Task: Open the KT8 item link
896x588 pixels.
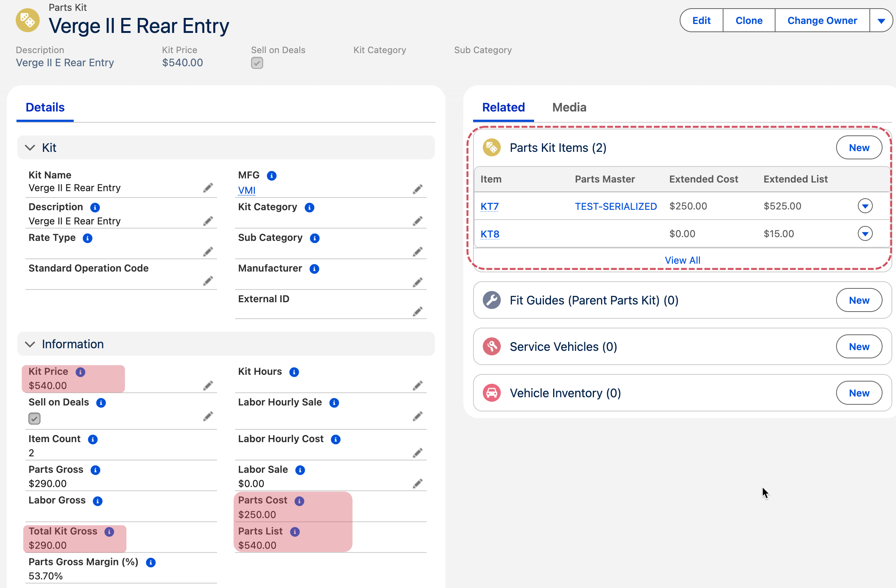Action: click(490, 234)
